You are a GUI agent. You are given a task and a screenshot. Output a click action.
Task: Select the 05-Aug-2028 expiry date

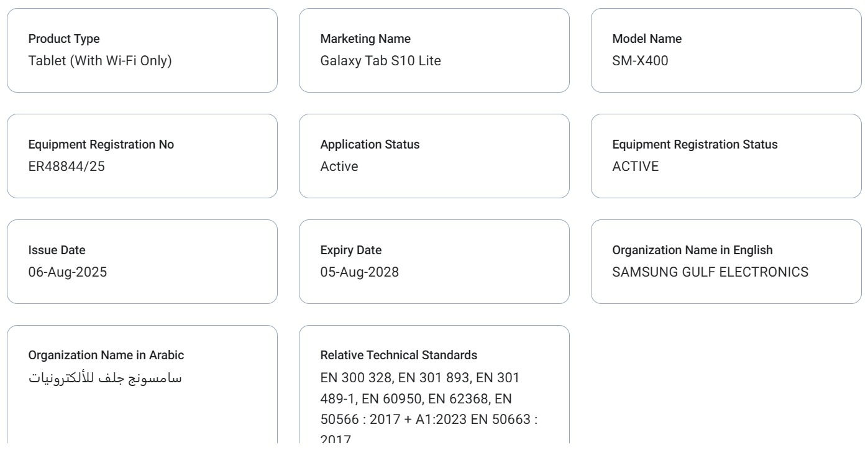coord(360,272)
